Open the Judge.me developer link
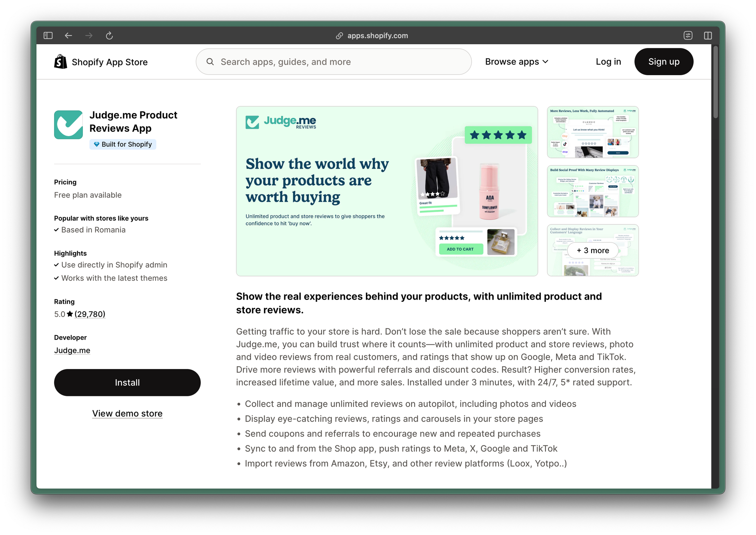The height and width of the screenshot is (535, 756). pyautogui.click(x=72, y=350)
